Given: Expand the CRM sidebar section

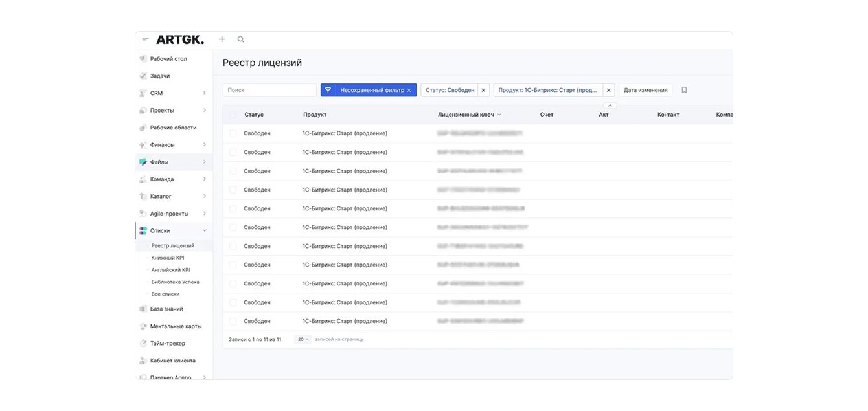Looking at the screenshot, I should pyautogui.click(x=204, y=93).
